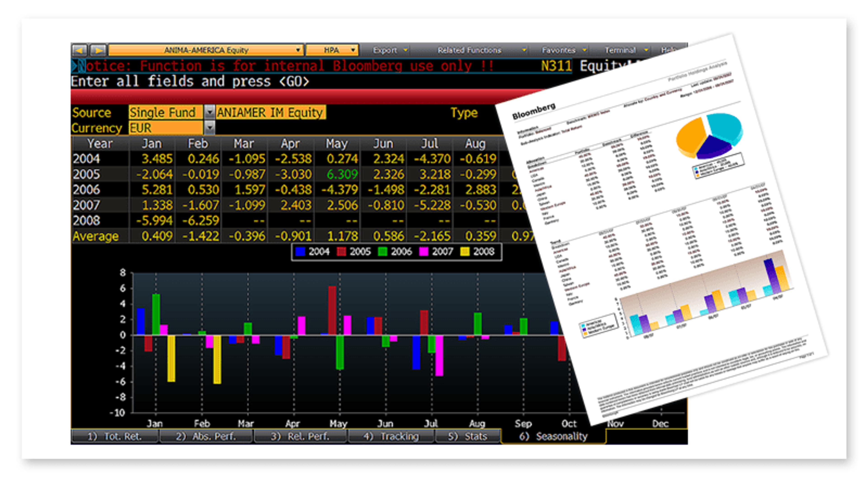Select the Single Fund source field

[166, 112]
